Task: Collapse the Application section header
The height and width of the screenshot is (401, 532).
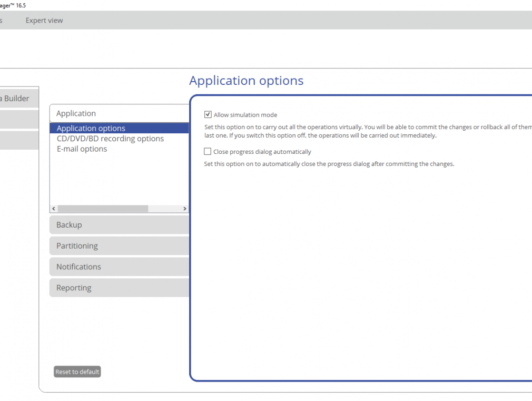Action: (119, 113)
